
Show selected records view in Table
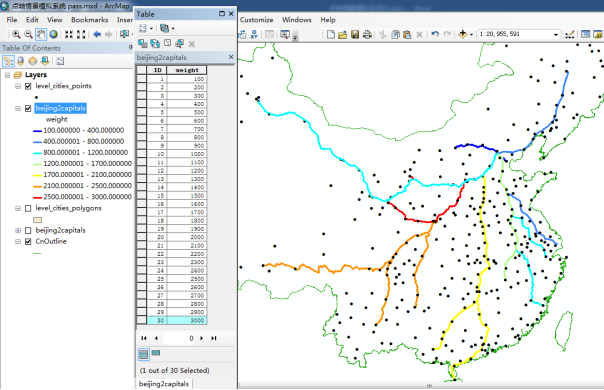[x=156, y=353]
